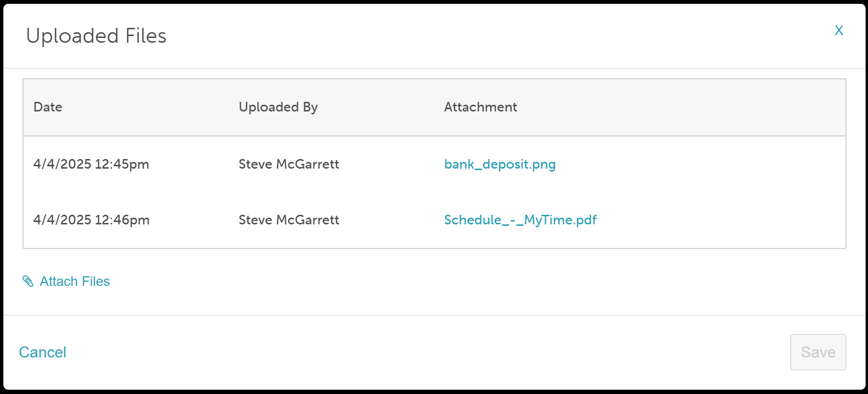Click the paperclip attach icon
Image resolution: width=868 pixels, height=394 pixels.
point(28,281)
